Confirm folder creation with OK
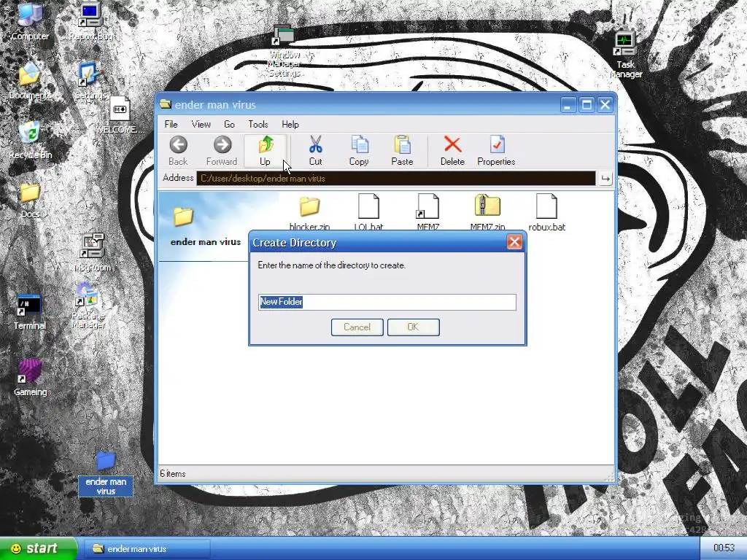The height and width of the screenshot is (560, 747). (414, 327)
